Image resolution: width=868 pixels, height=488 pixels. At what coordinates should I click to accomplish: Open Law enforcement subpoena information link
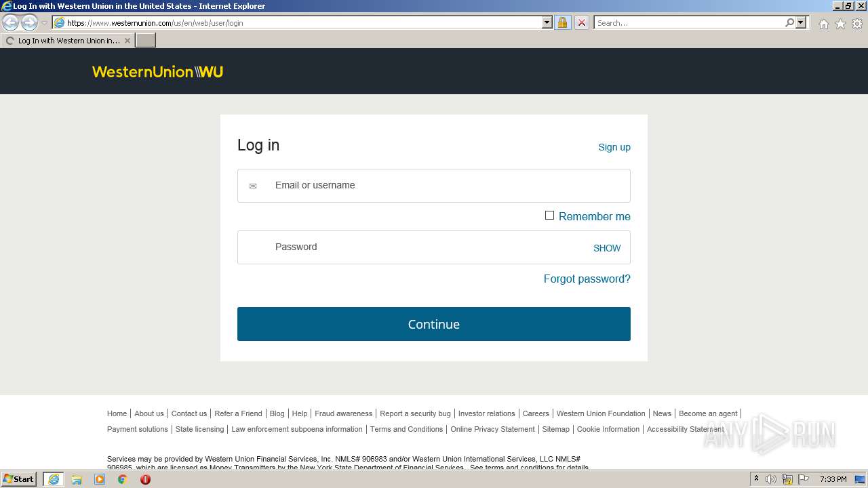[x=297, y=429]
